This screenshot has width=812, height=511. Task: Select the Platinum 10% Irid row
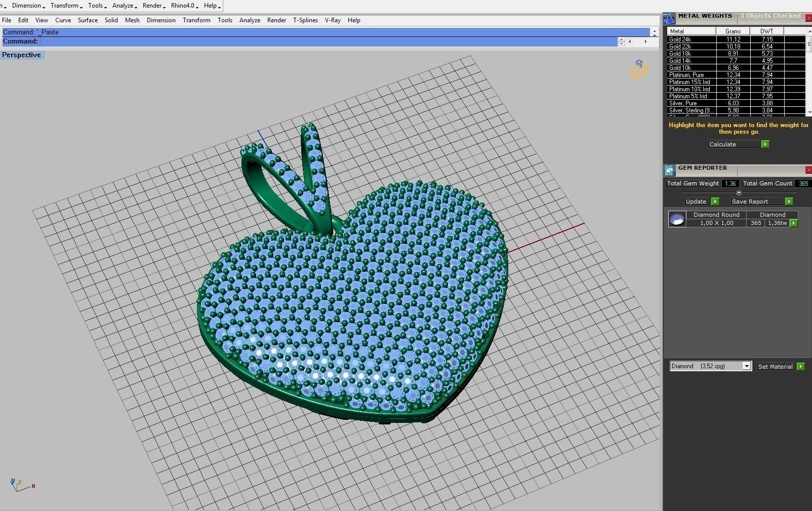tap(736, 89)
